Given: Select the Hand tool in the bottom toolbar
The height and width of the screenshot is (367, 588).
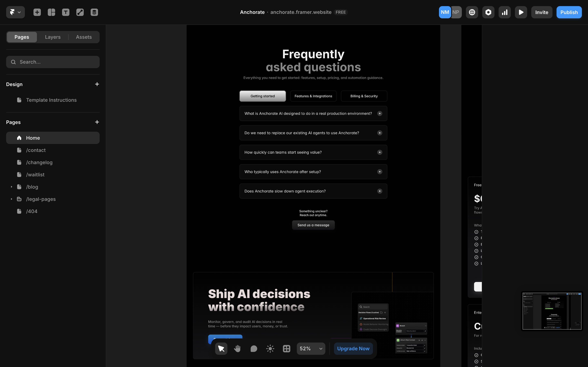Looking at the screenshot, I should [x=237, y=348].
